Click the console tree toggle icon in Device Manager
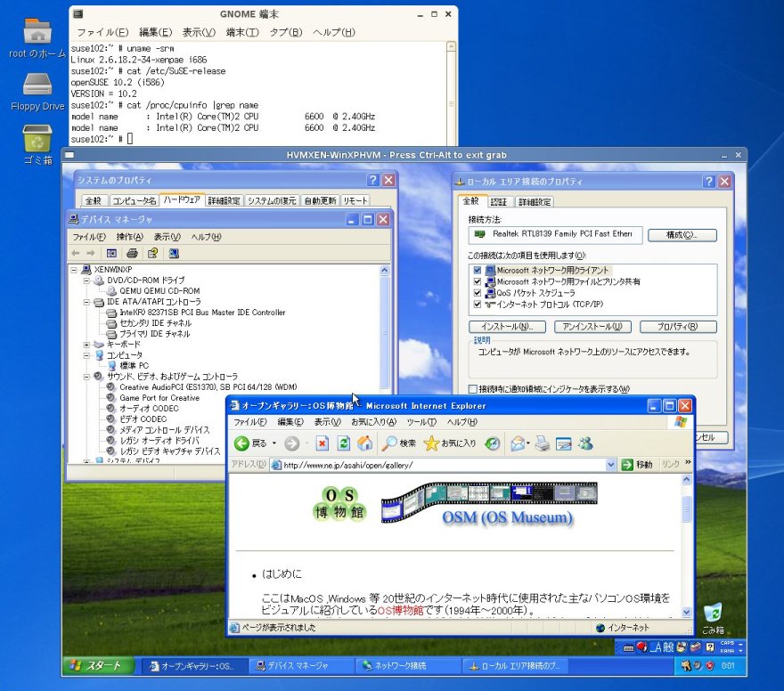This screenshot has width=784, height=691. (111, 253)
